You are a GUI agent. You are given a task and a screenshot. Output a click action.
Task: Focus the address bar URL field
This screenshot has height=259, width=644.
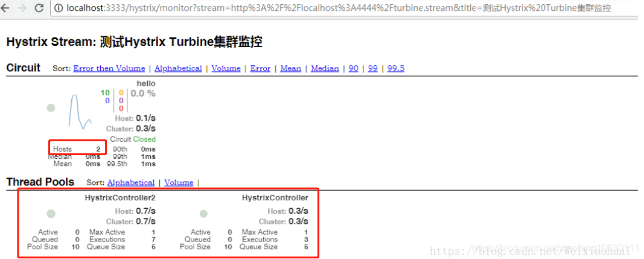345,8
